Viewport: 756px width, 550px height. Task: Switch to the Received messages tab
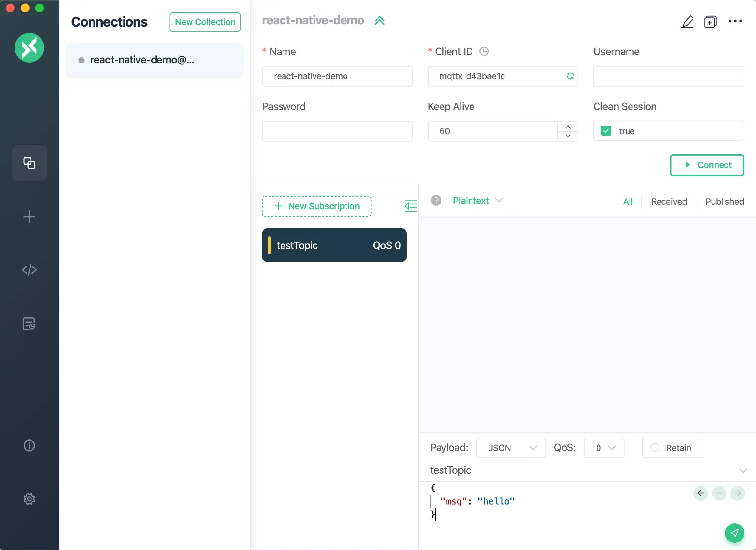pyautogui.click(x=669, y=201)
